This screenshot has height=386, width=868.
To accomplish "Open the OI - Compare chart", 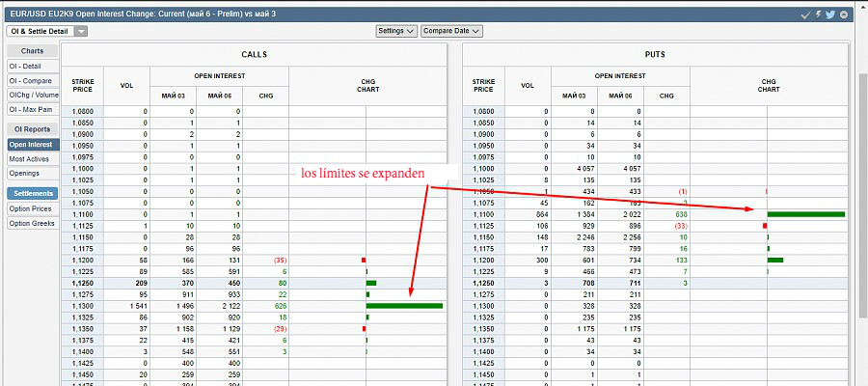I will coord(32,81).
